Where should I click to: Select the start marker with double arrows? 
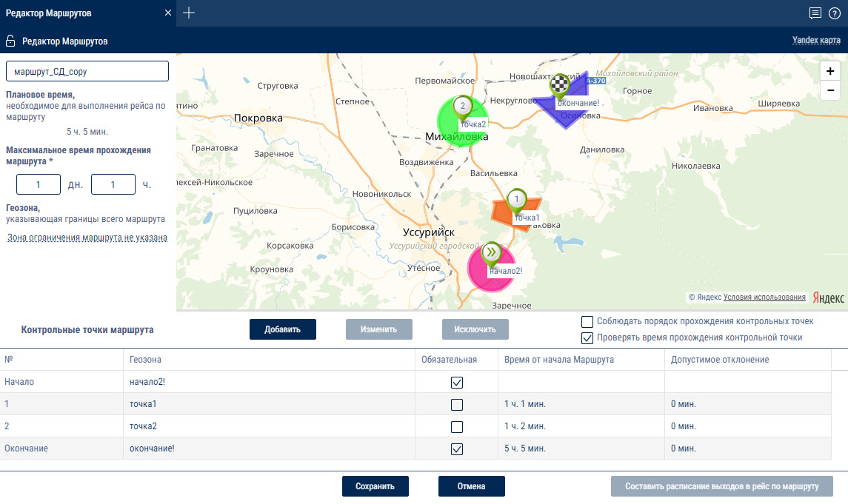click(x=491, y=254)
